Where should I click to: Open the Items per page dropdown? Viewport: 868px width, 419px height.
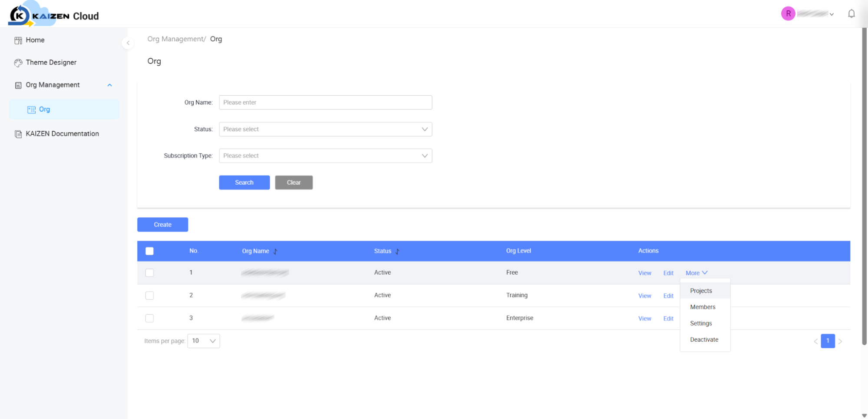click(204, 341)
